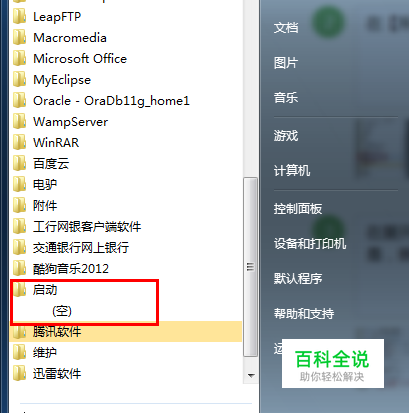Screen dimensions: 409x413
Task: Select the MyEclipse folder icon
Action: point(19,80)
